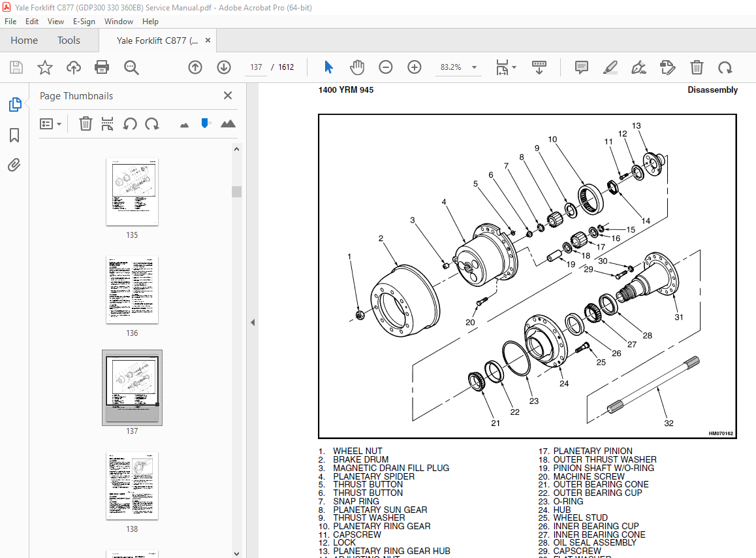756x558 pixels.
Task: Switch to the Home tab
Action: (24, 40)
